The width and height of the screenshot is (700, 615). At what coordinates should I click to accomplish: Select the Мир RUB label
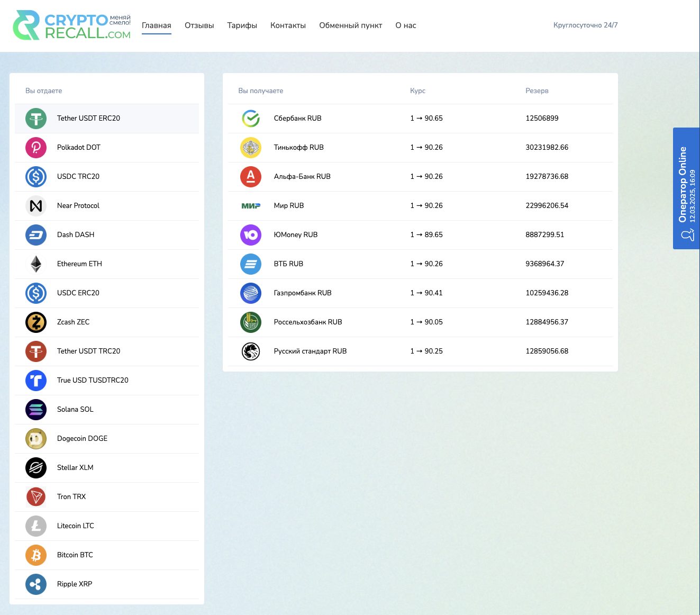point(289,206)
